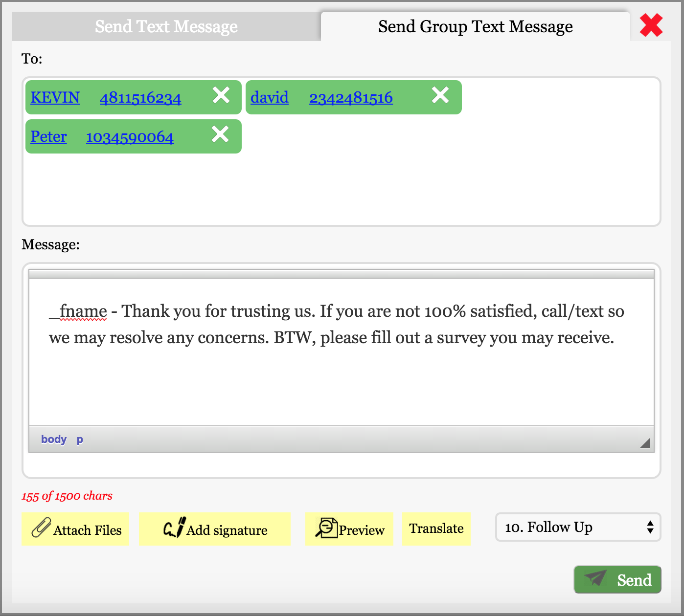Remove Peter using his chip's X icon
684x616 pixels.
point(220,135)
